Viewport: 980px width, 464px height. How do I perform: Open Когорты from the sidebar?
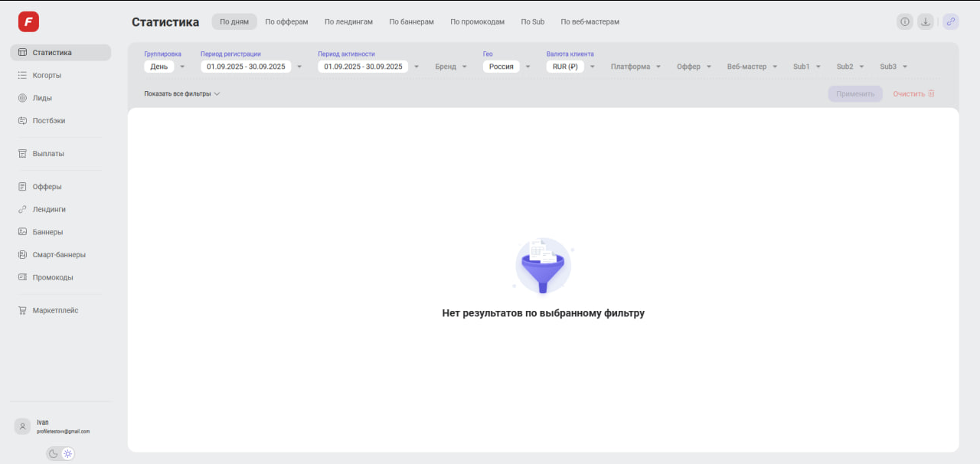point(47,75)
